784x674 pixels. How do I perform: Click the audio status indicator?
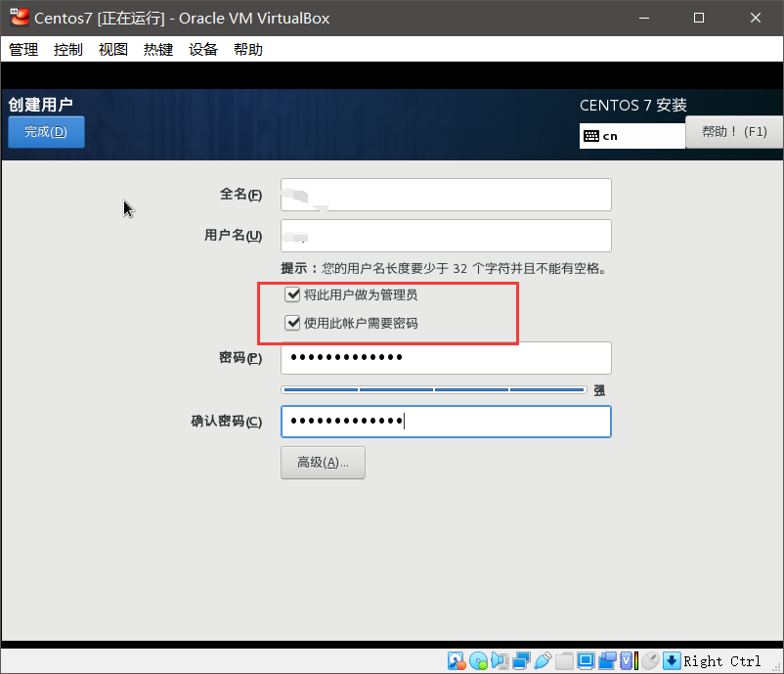point(500,660)
